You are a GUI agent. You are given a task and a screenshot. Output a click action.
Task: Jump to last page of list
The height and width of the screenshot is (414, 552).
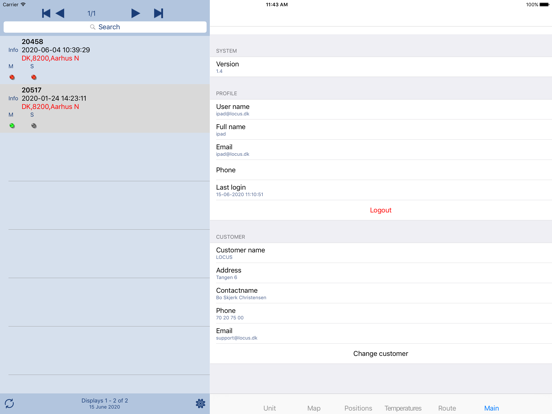[158, 13]
